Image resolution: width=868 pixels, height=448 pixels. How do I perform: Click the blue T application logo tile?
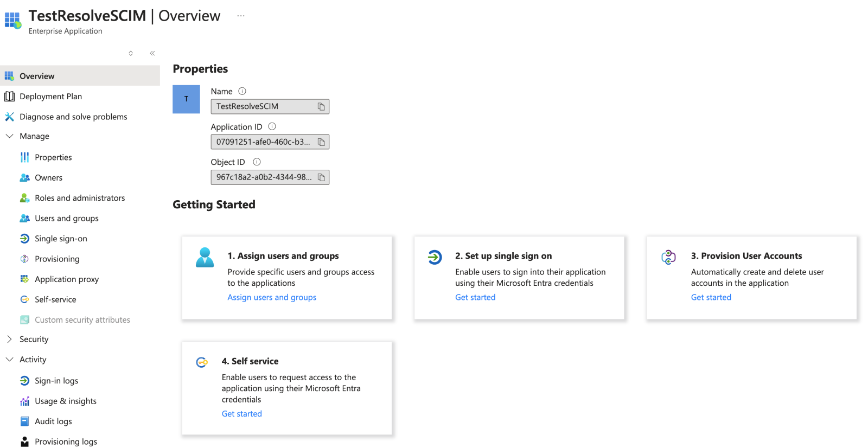(186, 99)
